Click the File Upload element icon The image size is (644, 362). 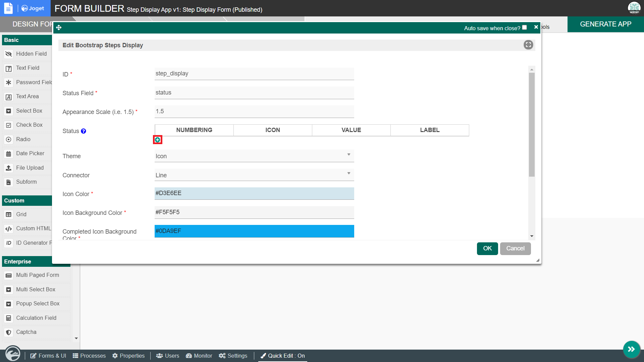point(9,168)
